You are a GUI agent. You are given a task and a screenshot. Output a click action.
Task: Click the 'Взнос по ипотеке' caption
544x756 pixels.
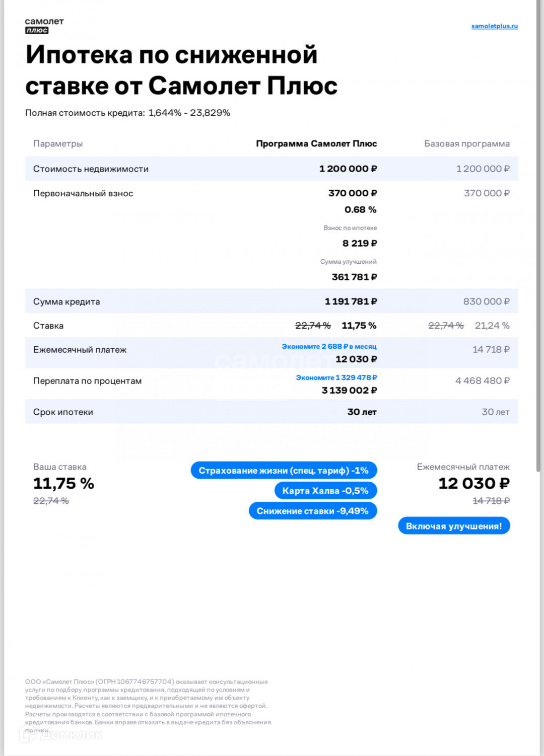pos(350,228)
